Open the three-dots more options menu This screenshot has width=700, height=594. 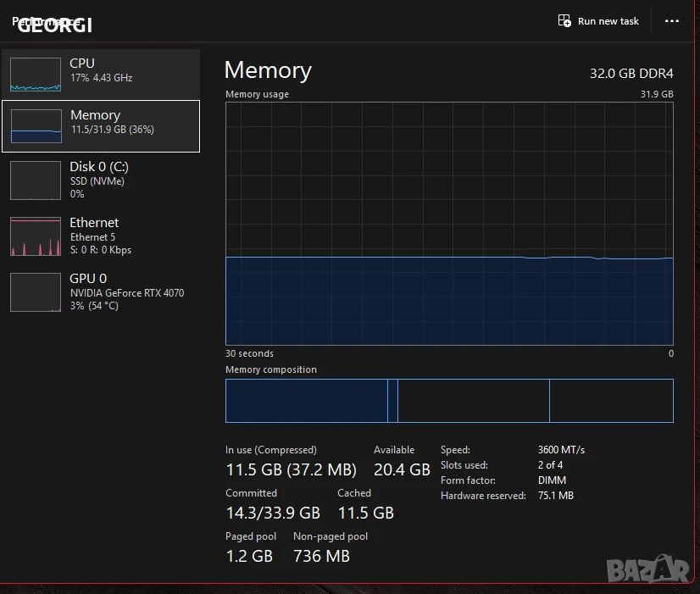[x=671, y=21]
